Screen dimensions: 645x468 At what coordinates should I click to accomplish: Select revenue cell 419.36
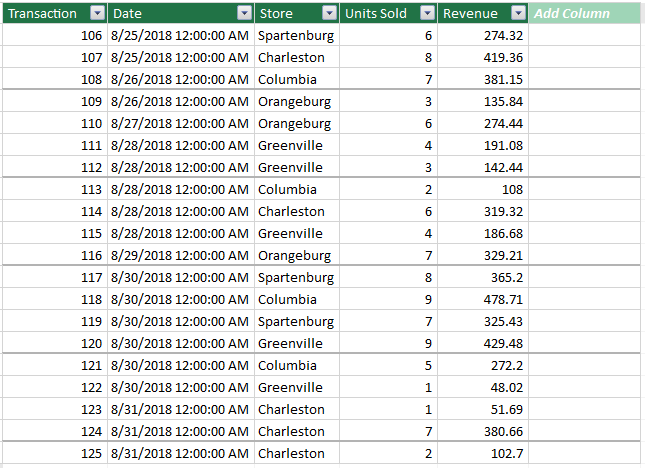click(483, 57)
